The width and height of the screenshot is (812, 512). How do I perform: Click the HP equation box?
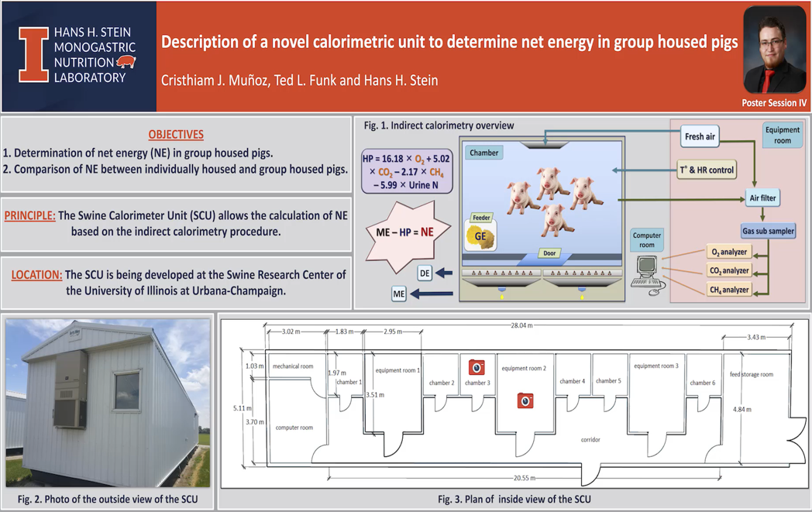point(407,171)
